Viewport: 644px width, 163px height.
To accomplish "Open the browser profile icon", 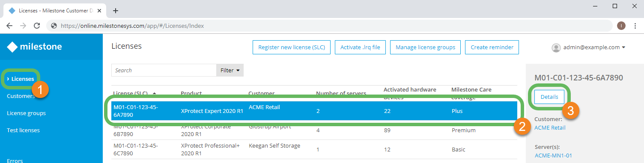I will tap(621, 26).
